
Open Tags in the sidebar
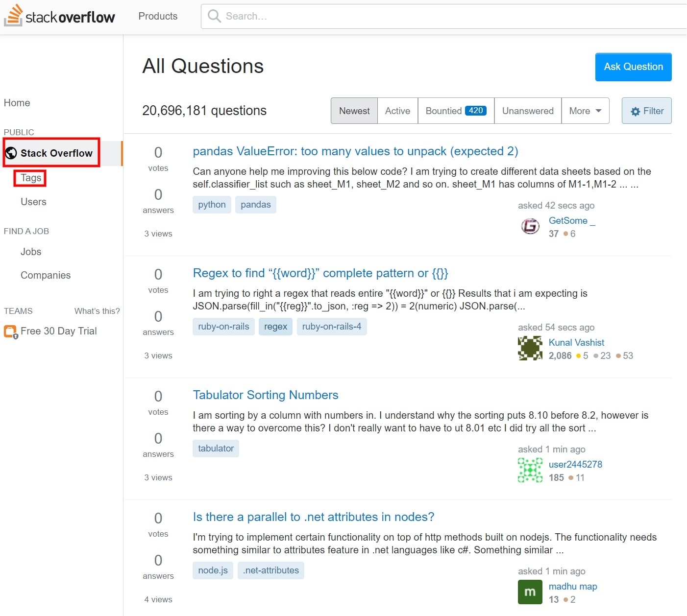pos(31,178)
